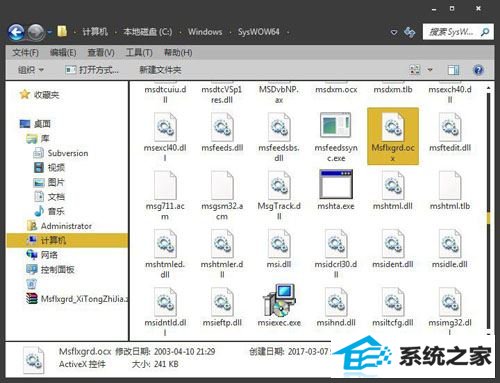Select the mshta.exe file icon
Screen dimensions: 500x383
[x=336, y=184]
